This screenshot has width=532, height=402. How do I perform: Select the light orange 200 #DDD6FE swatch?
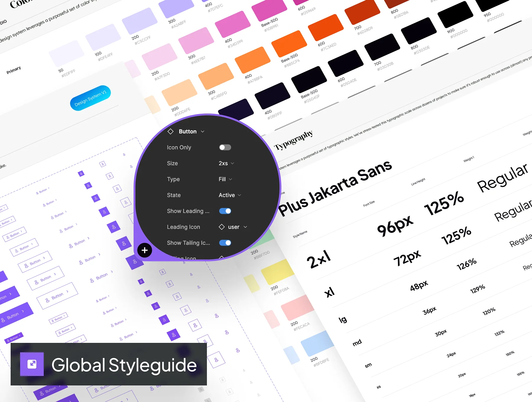180,93
